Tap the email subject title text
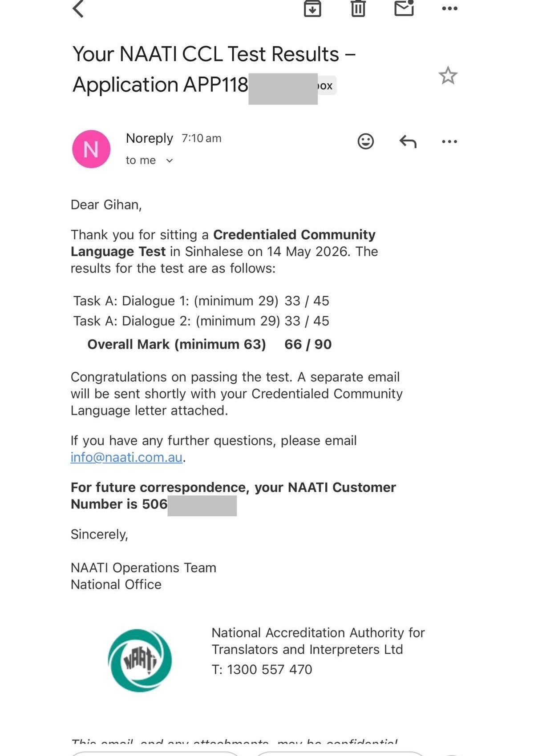The height and width of the screenshot is (756, 534). click(x=214, y=69)
